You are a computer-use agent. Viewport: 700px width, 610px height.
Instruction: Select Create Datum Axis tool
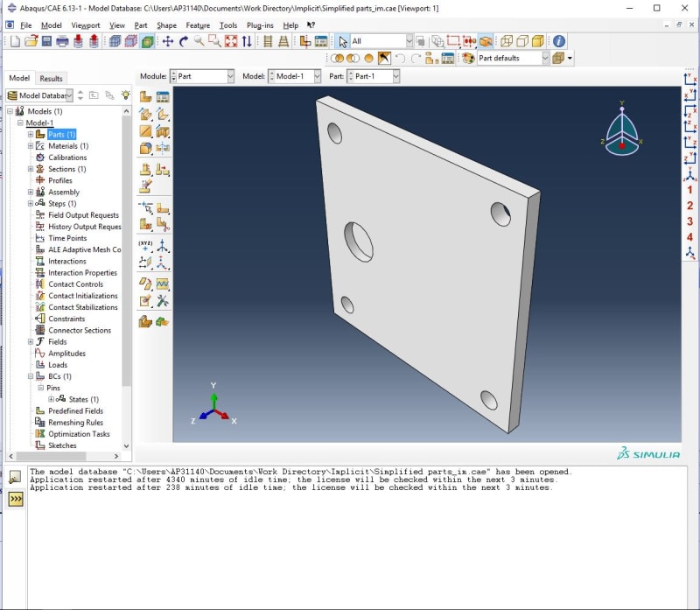163,246
